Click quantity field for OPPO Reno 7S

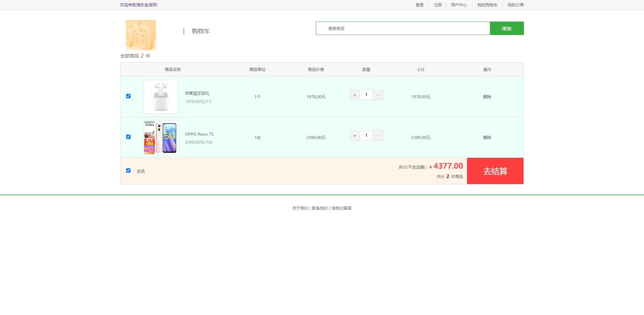tap(366, 136)
